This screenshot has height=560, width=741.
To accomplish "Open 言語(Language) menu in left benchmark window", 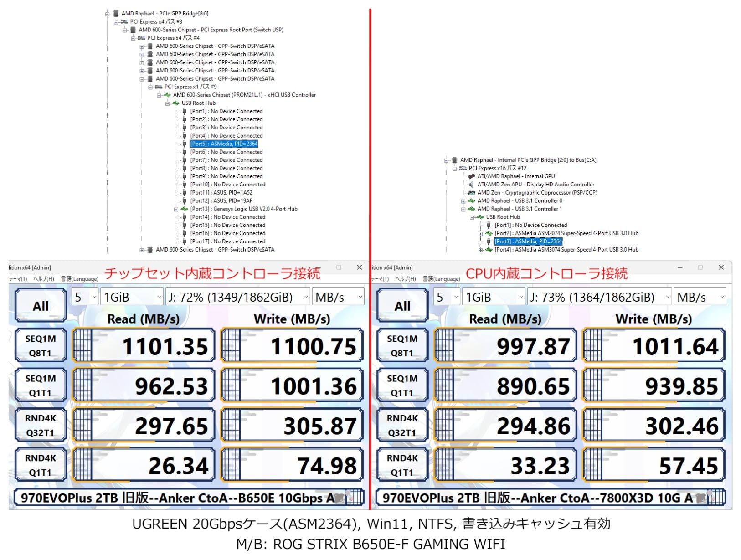I will pyautogui.click(x=80, y=279).
